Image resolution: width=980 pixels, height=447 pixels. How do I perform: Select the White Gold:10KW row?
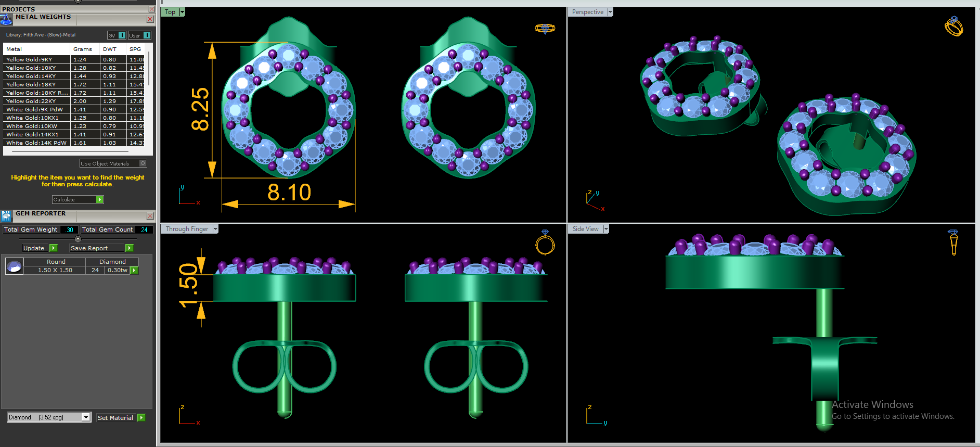(x=74, y=126)
